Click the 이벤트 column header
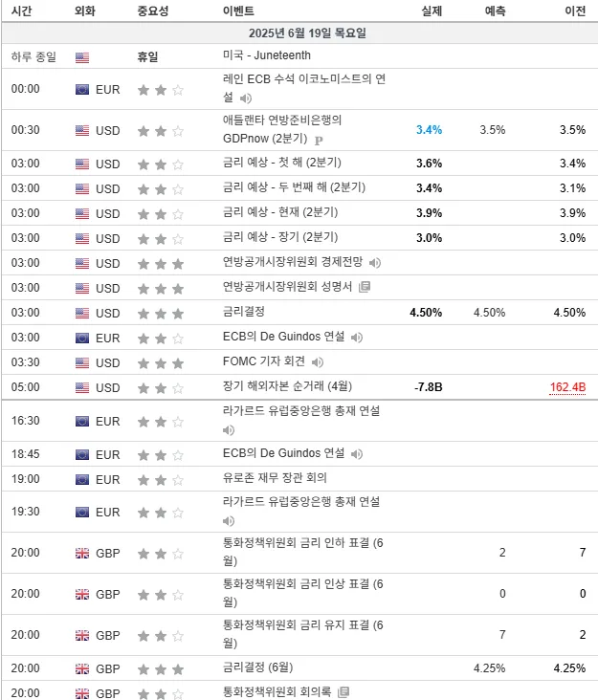The height and width of the screenshot is (700, 598). coord(238,11)
